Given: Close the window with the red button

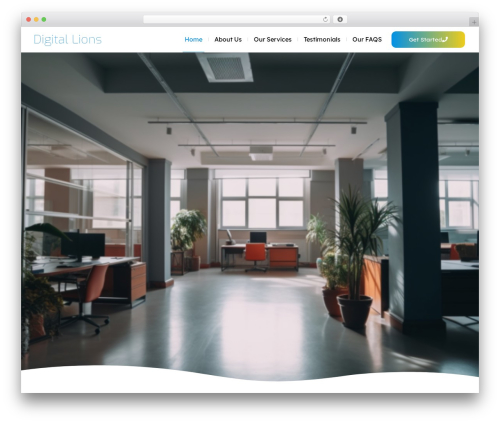Looking at the screenshot, I should [29, 19].
